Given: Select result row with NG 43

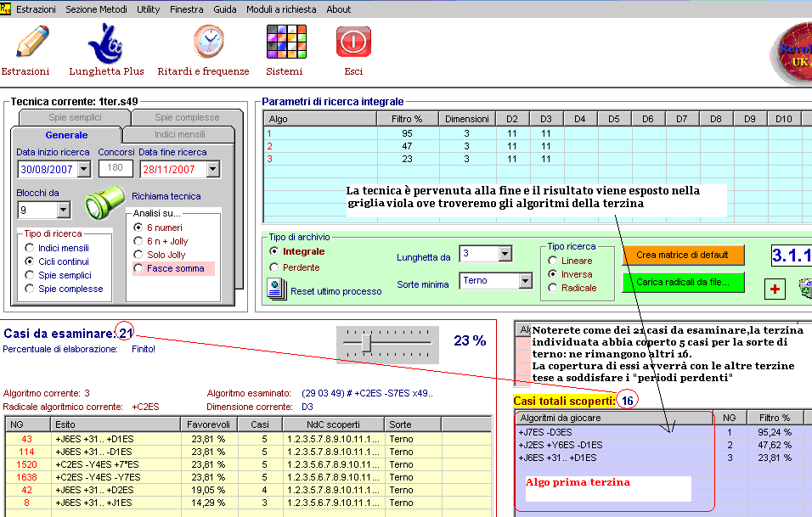Looking at the screenshot, I should pos(249,439).
